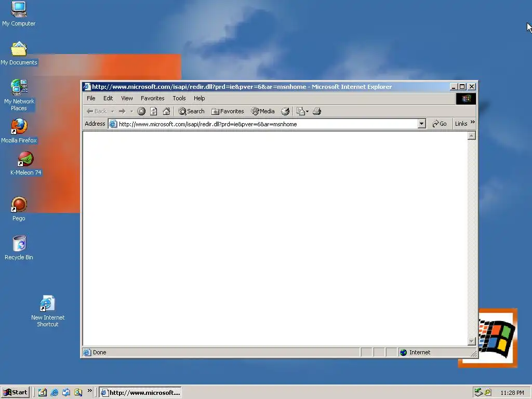Open the File menu
The width and height of the screenshot is (532, 399).
(91, 98)
